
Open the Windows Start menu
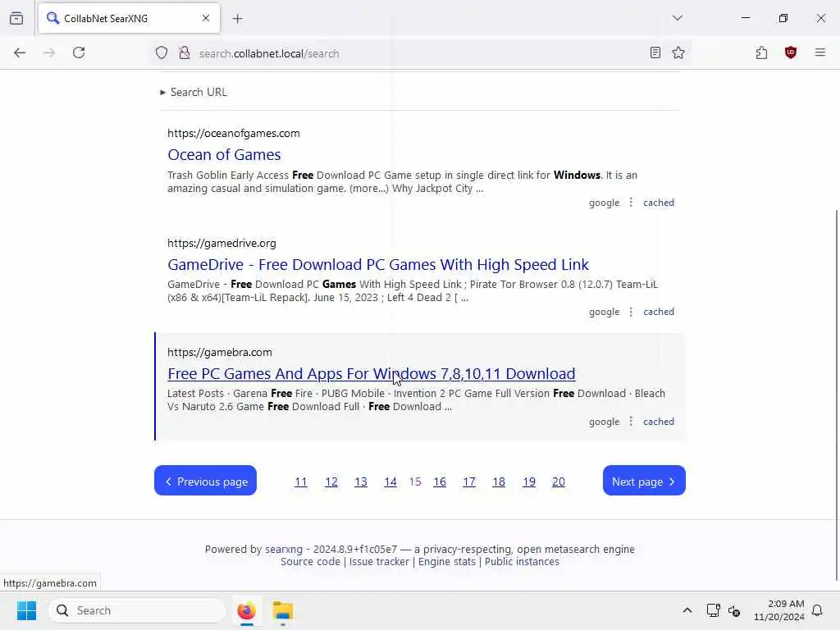coord(26,610)
